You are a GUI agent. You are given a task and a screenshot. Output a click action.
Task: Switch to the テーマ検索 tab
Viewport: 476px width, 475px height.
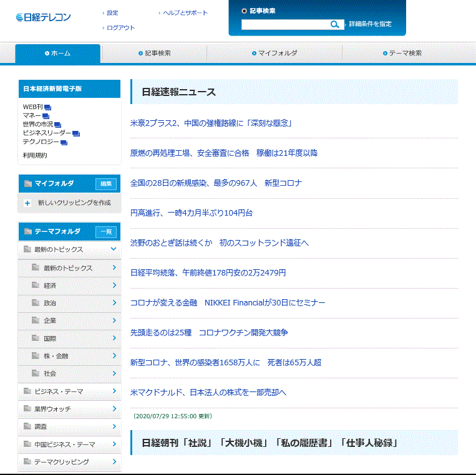(406, 54)
